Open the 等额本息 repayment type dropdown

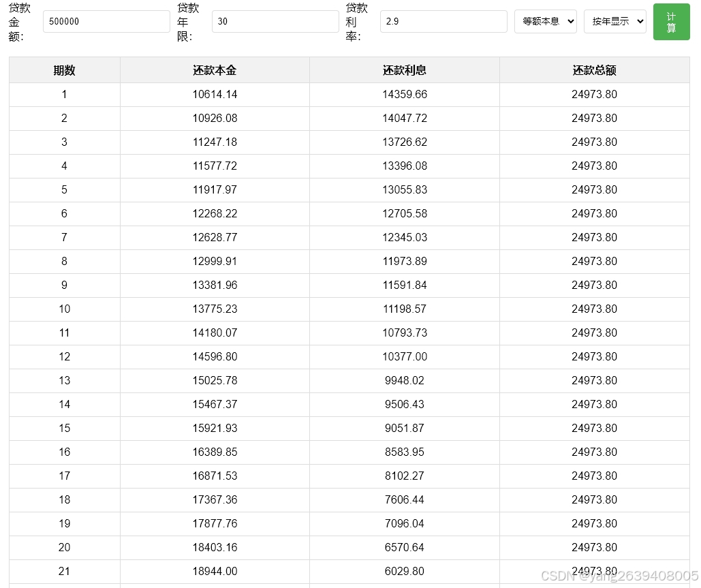pos(546,22)
